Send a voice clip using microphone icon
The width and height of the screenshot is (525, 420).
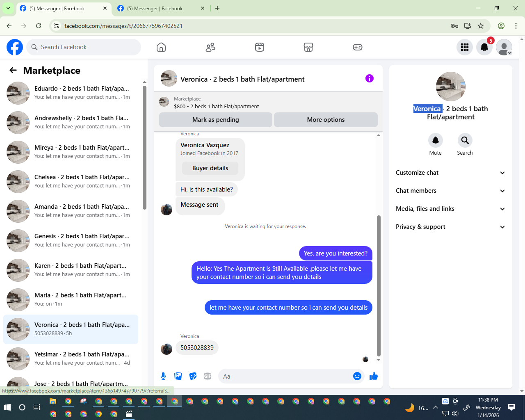[x=163, y=376]
